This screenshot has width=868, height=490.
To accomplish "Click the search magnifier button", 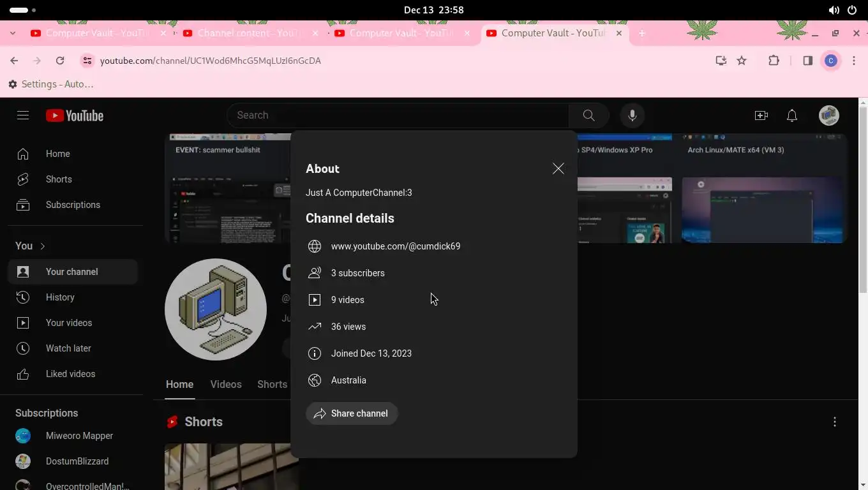I will (588, 115).
